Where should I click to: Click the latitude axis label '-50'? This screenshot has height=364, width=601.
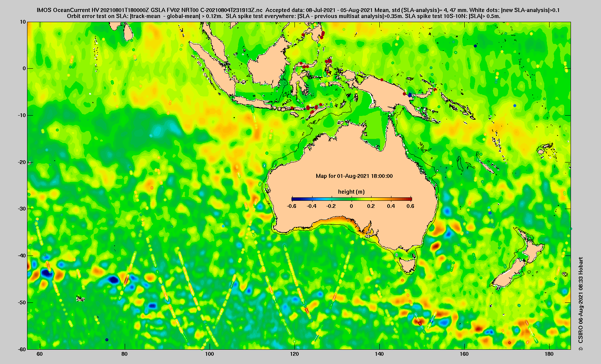point(22,302)
